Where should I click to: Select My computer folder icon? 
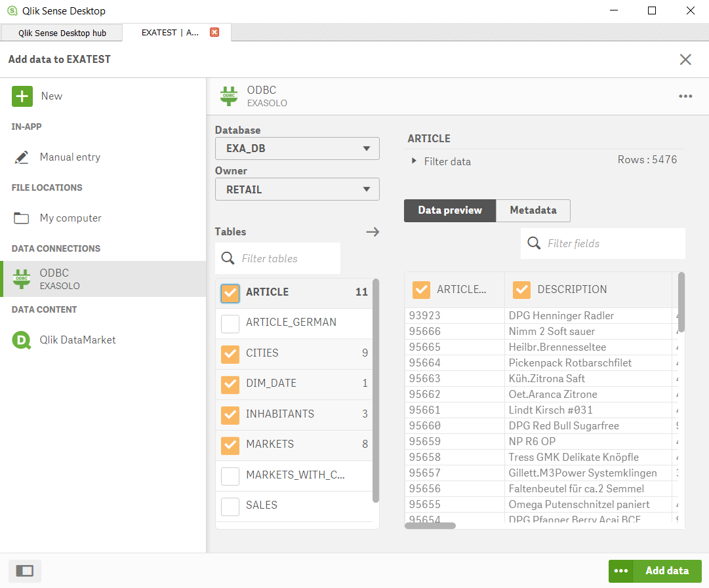coord(22,218)
